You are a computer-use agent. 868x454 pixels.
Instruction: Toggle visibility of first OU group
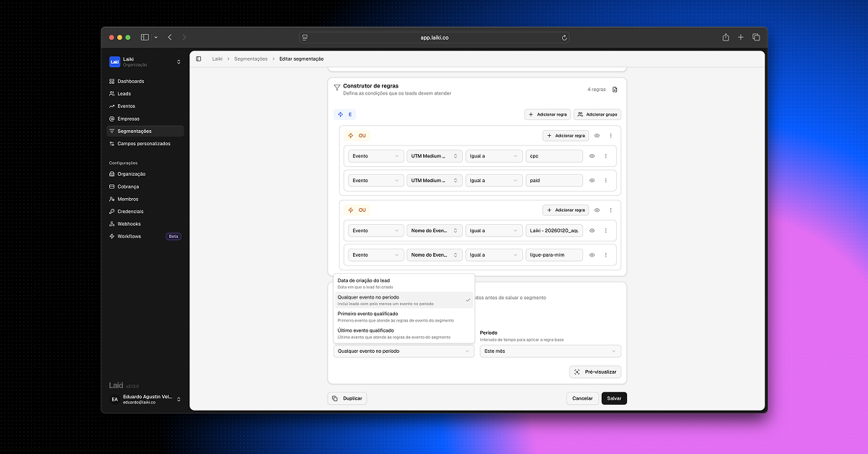click(597, 135)
